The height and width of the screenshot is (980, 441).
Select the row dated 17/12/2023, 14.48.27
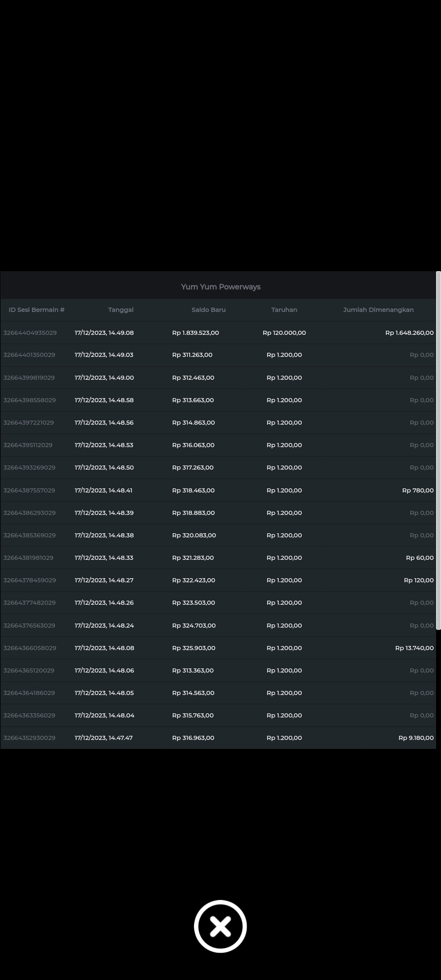(104, 580)
